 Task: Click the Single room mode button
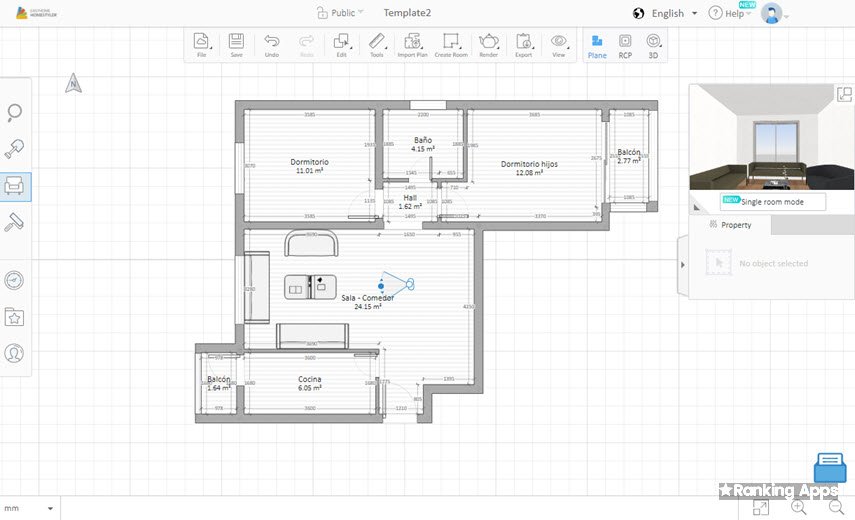coord(773,201)
